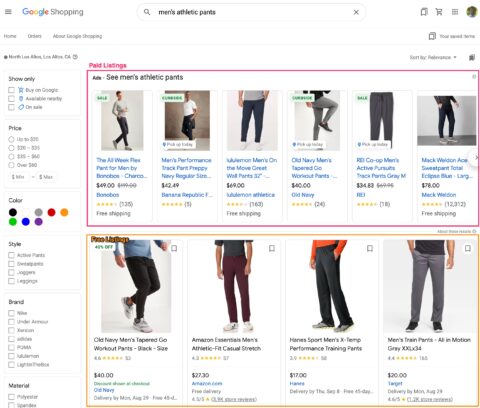The width and height of the screenshot is (480, 408).
Task: Select price $20 – $35
Action: (x=11, y=148)
